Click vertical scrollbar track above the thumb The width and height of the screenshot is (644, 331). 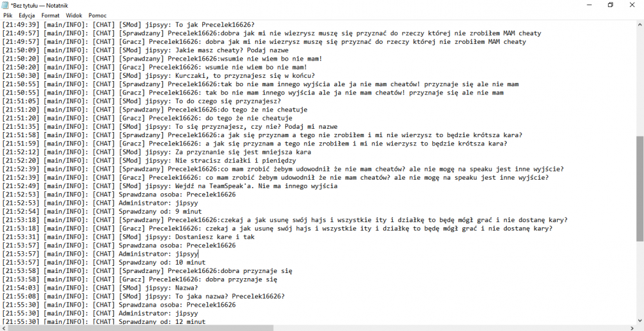(x=639, y=77)
